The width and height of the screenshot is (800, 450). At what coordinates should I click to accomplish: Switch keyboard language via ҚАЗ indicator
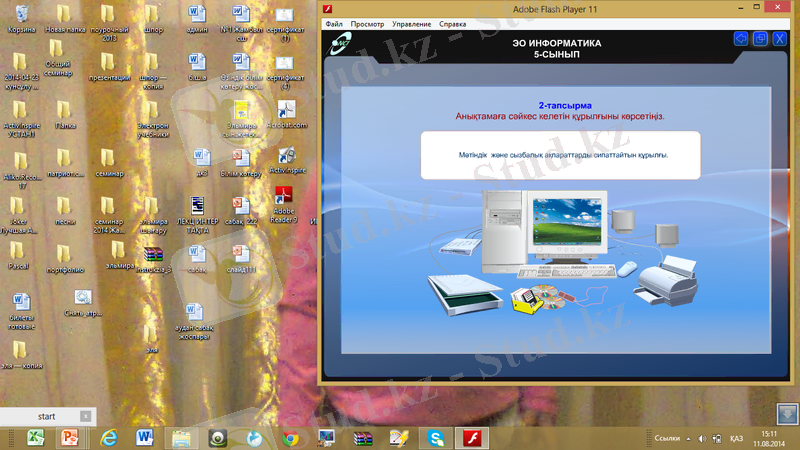click(736, 439)
